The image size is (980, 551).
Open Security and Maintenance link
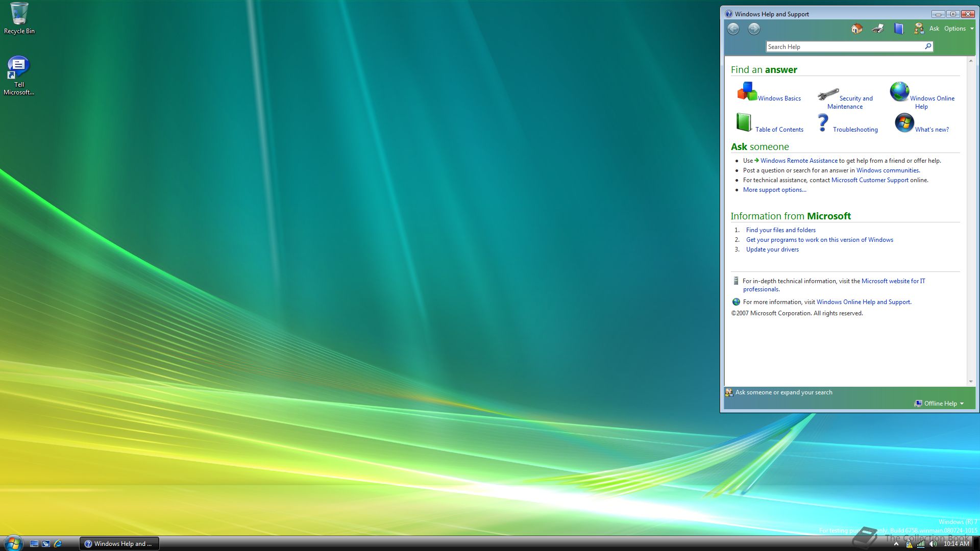tap(850, 103)
